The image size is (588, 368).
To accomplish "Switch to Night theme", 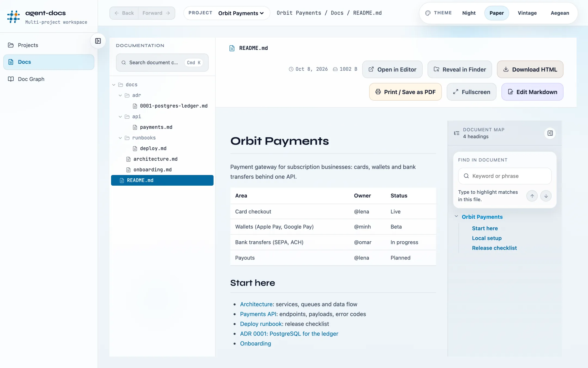I will coord(469,13).
